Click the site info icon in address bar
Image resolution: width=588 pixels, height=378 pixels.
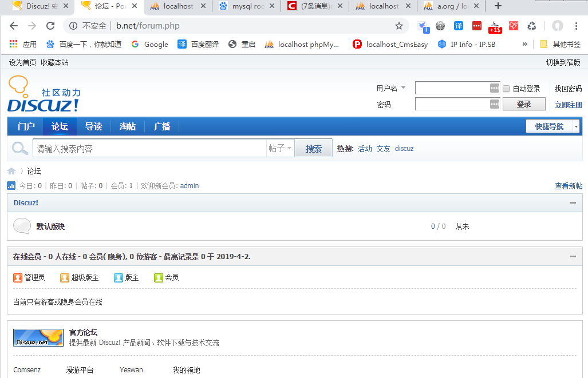coord(73,26)
